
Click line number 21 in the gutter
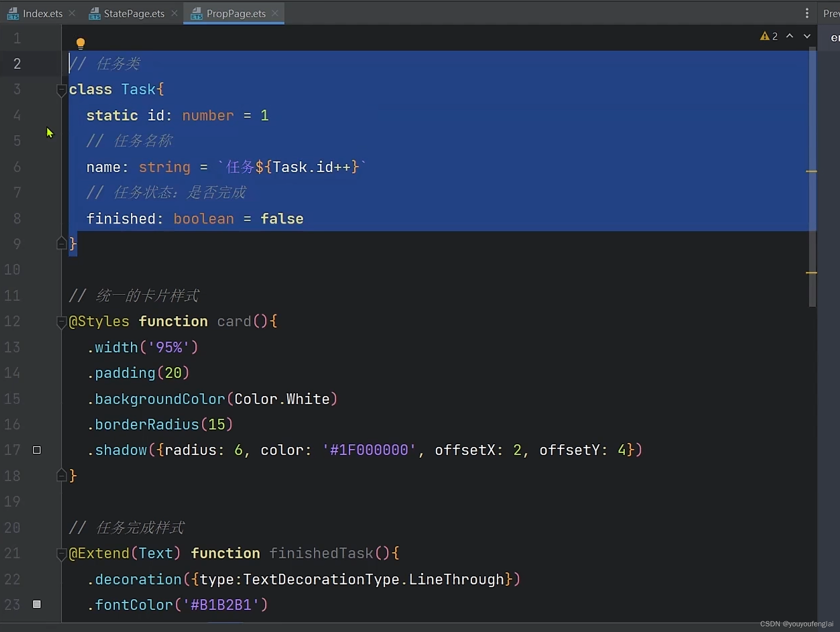tap(12, 554)
